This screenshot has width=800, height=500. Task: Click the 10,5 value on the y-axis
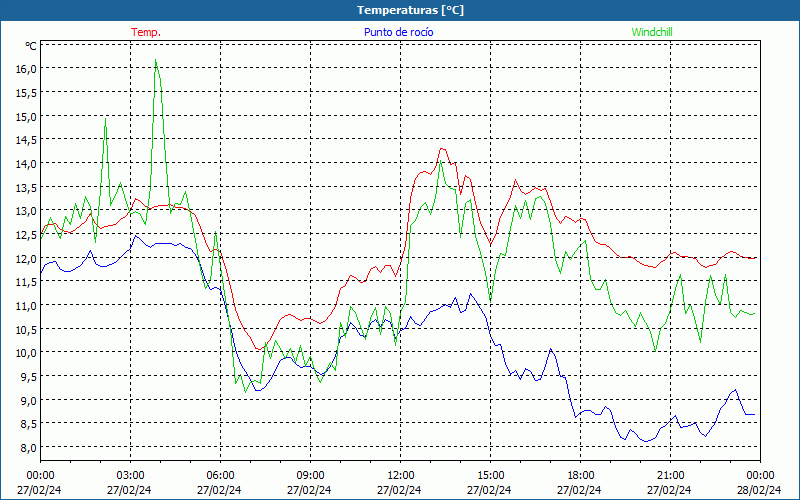pos(27,329)
